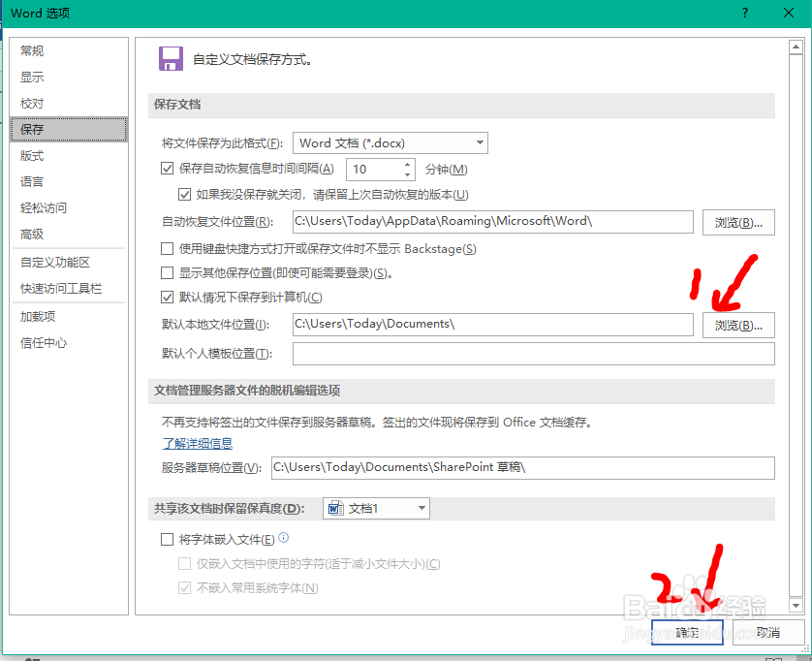The width and height of the screenshot is (812, 661).
Task: Dismiss dialog with 取消 button
Action: 768,632
